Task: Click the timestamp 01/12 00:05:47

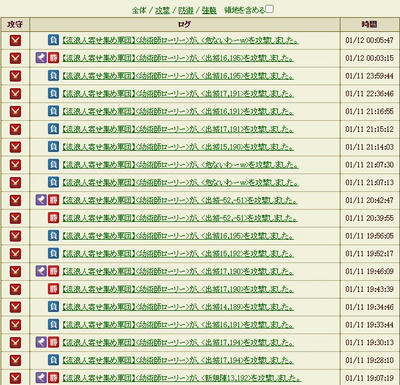Action: click(x=369, y=40)
